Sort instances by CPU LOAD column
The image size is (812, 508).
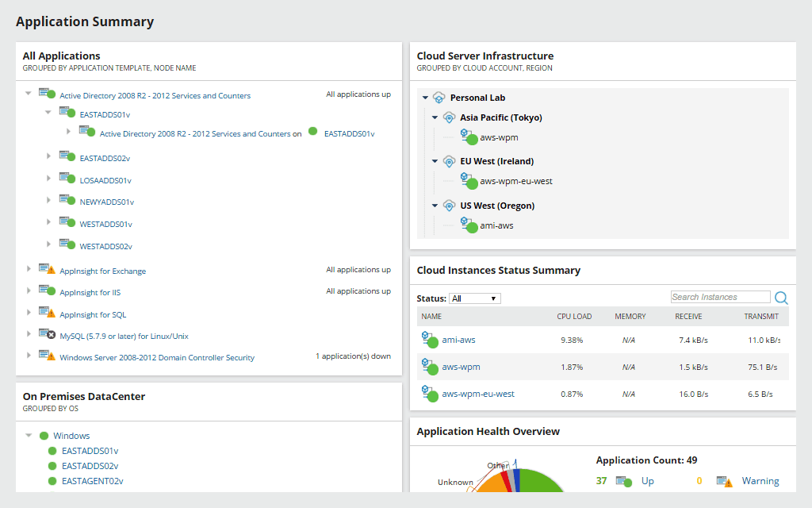tap(574, 316)
